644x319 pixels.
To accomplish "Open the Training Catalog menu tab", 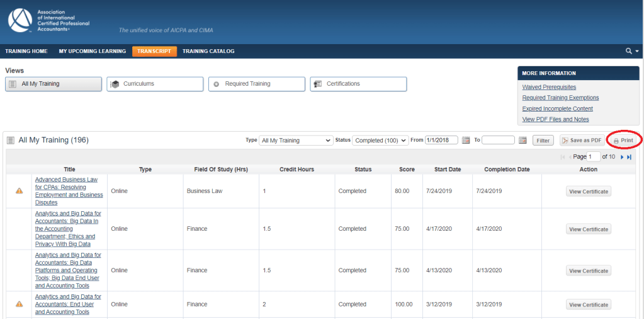I will click(x=208, y=51).
